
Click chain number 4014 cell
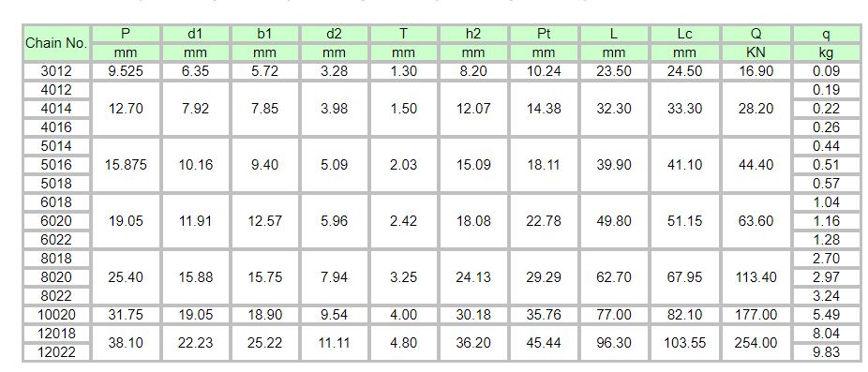(56, 109)
